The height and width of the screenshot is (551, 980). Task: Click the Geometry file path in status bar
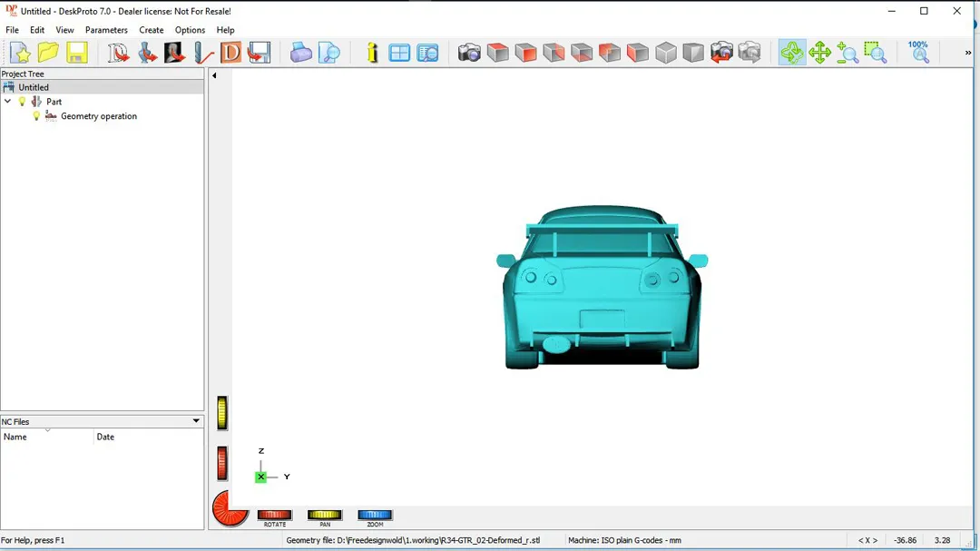(413, 540)
